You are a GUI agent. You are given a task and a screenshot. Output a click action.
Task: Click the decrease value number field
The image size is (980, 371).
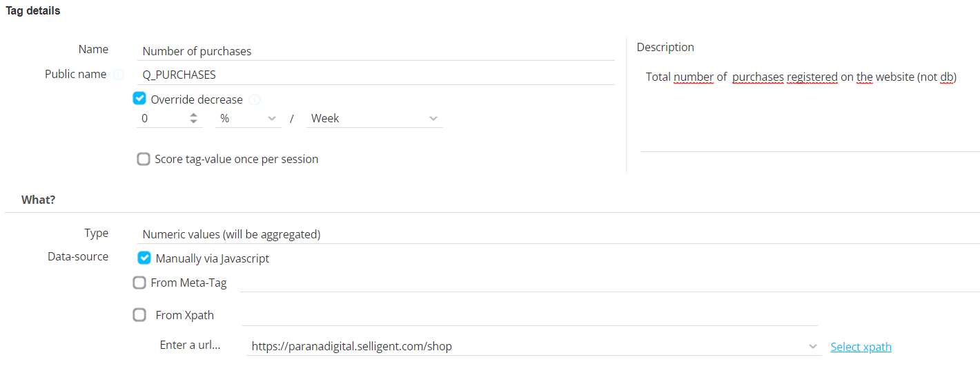[x=164, y=118]
